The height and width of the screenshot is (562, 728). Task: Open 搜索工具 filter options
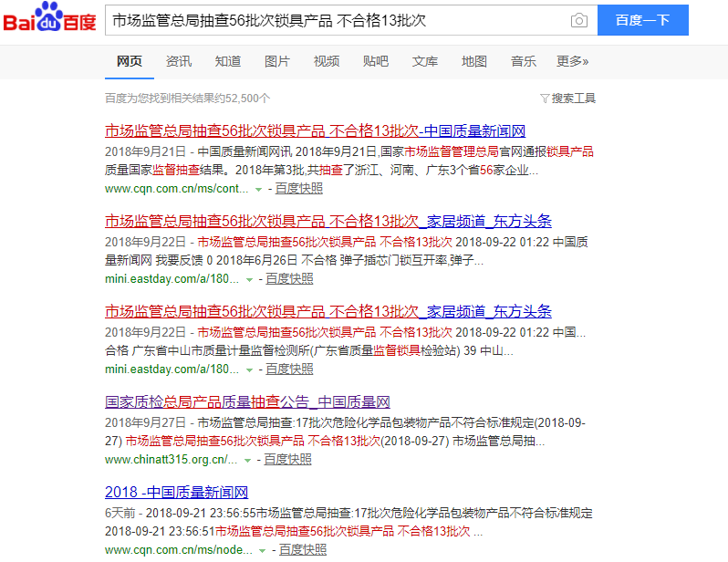[x=567, y=98]
